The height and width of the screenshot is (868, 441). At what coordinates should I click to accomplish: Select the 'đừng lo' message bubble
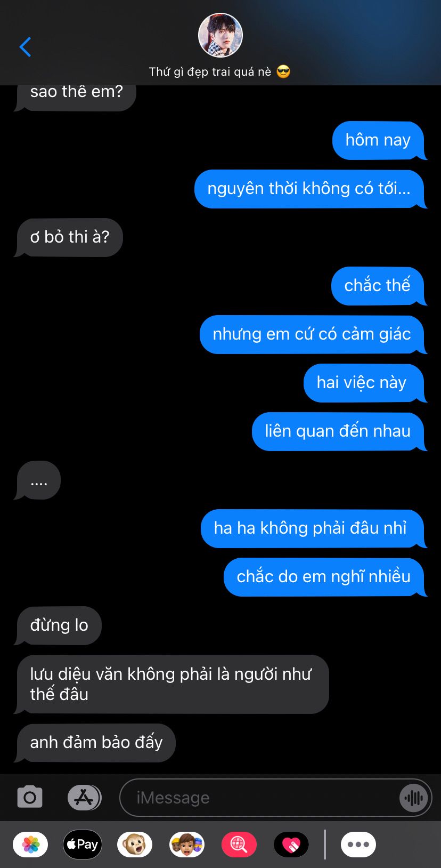click(59, 625)
